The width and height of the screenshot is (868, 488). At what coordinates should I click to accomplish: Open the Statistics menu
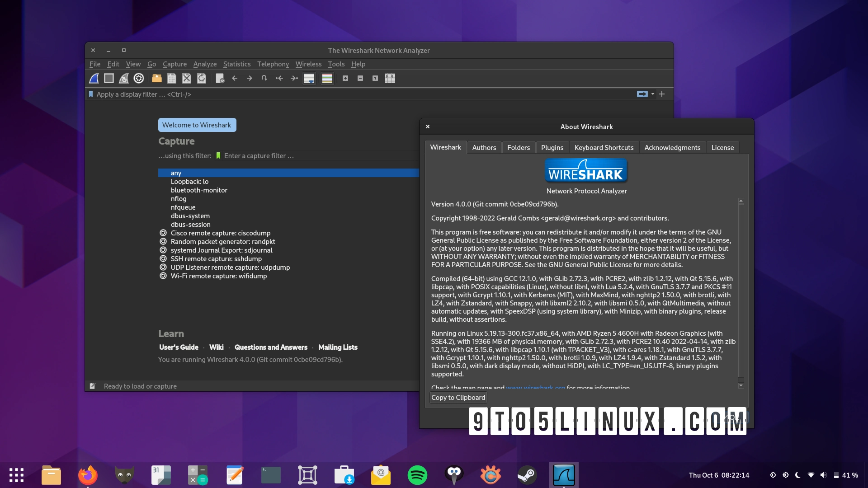click(237, 64)
